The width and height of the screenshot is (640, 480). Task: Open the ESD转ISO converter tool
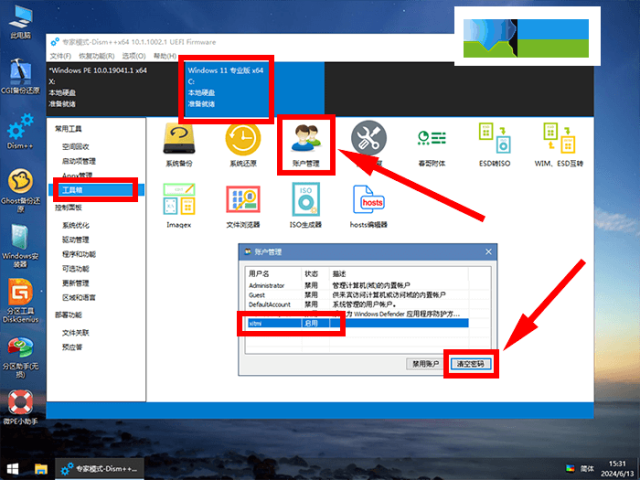click(494, 145)
